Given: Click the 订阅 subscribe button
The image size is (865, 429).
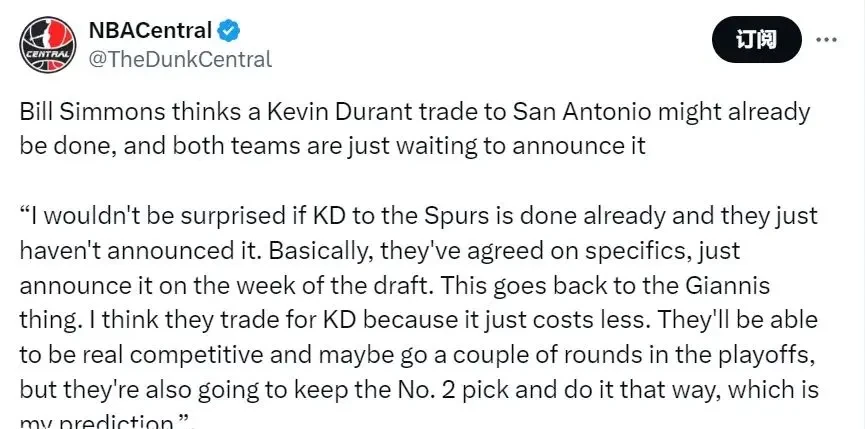Looking at the screenshot, I should click(756, 40).
